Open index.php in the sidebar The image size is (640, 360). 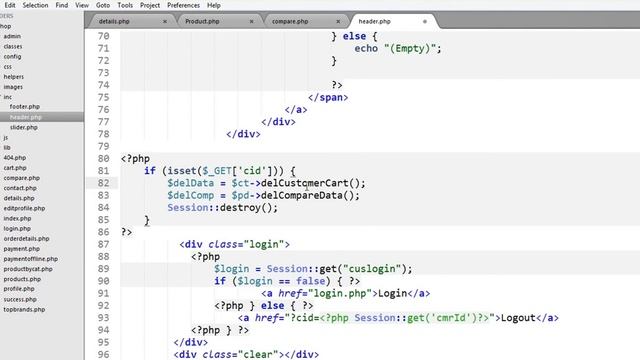[18, 218]
